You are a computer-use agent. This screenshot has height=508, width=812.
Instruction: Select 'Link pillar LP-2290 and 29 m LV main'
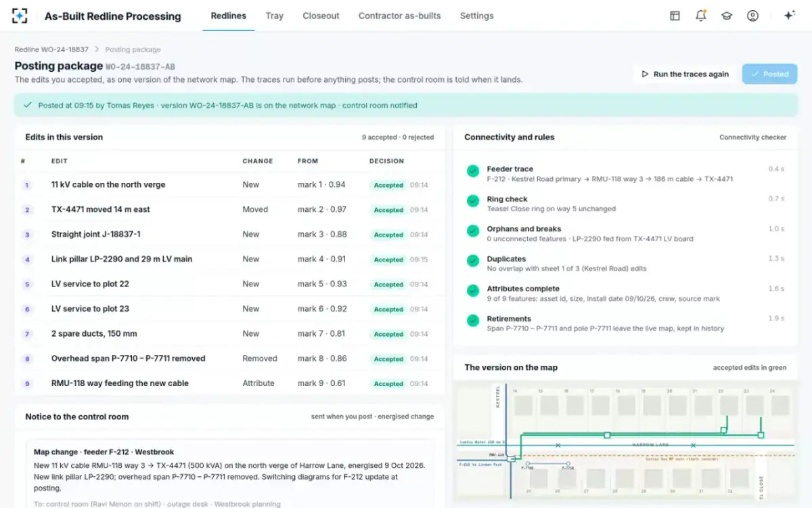122,259
